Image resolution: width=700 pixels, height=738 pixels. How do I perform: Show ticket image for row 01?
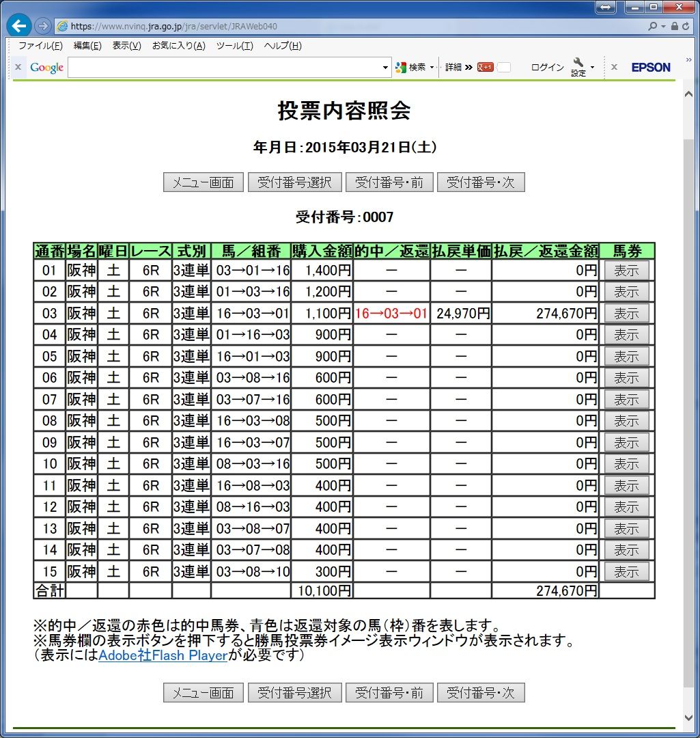coord(627,271)
